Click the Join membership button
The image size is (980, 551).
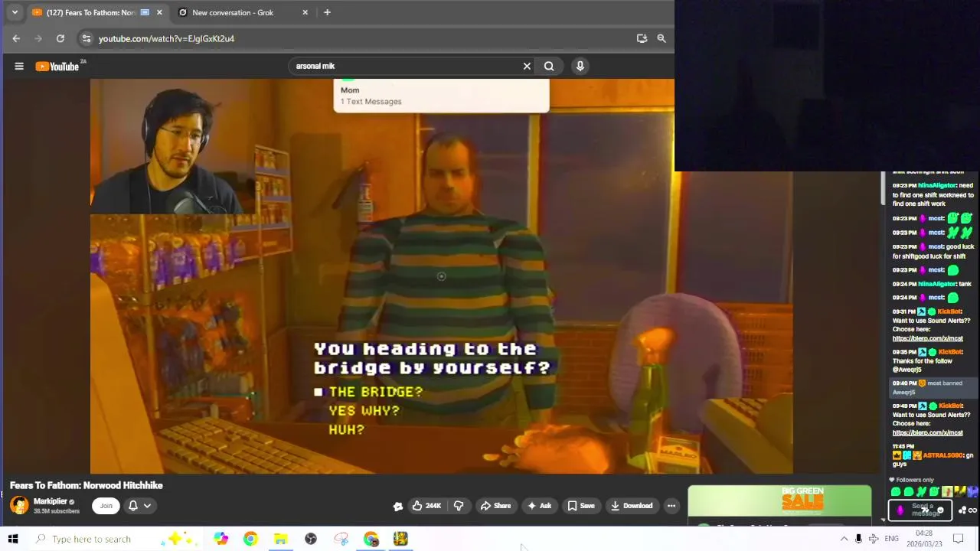tap(106, 506)
